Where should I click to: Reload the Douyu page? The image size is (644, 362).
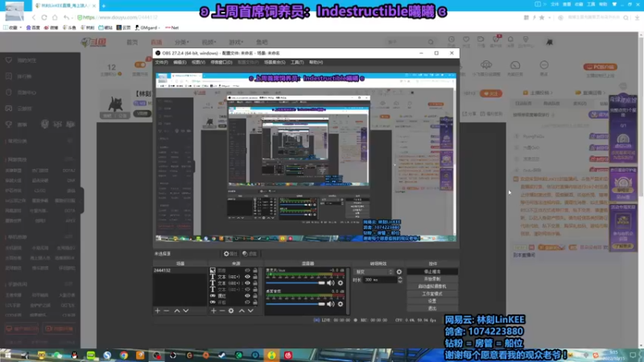(x=44, y=18)
